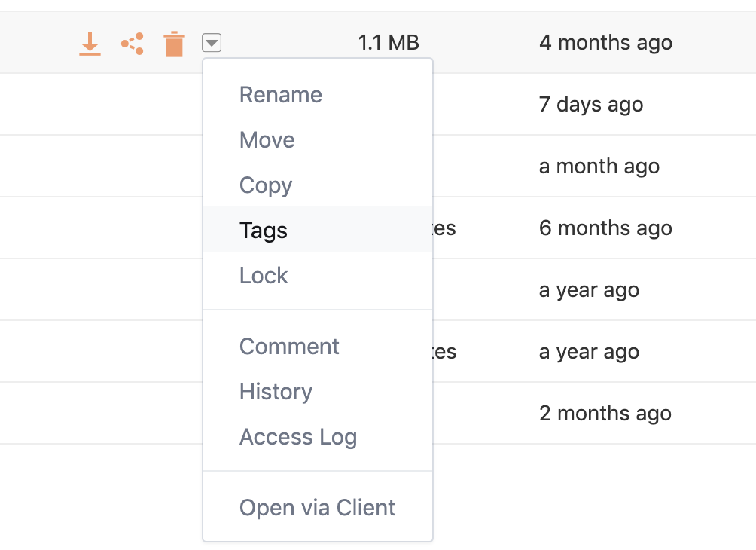Open History from the dropdown menu
This screenshot has width=756, height=550.
(318, 391)
